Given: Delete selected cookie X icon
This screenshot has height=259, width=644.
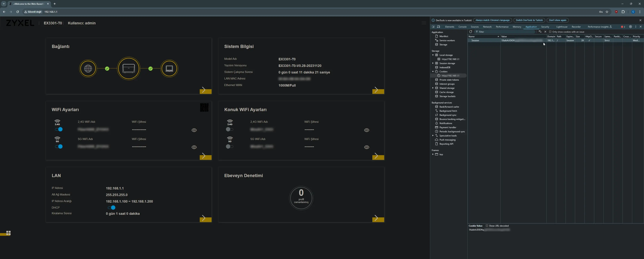Looking at the screenshot, I should (x=545, y=32).
